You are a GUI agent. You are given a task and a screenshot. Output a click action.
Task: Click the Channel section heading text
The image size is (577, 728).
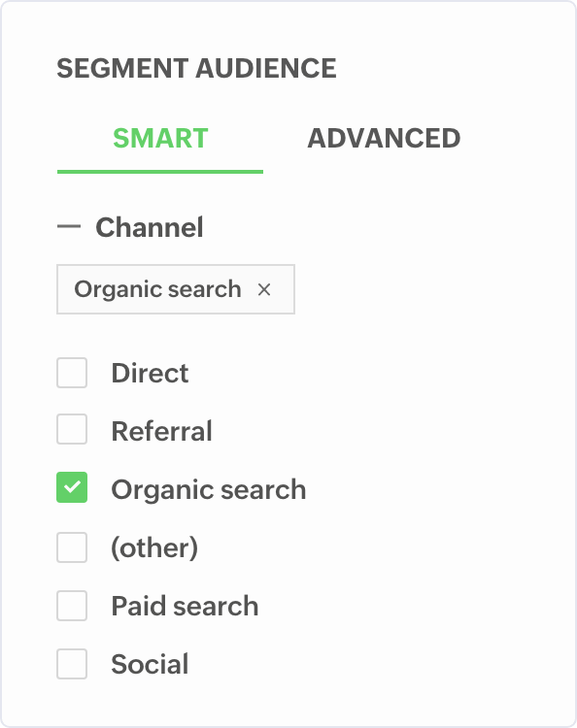point(150,227)
